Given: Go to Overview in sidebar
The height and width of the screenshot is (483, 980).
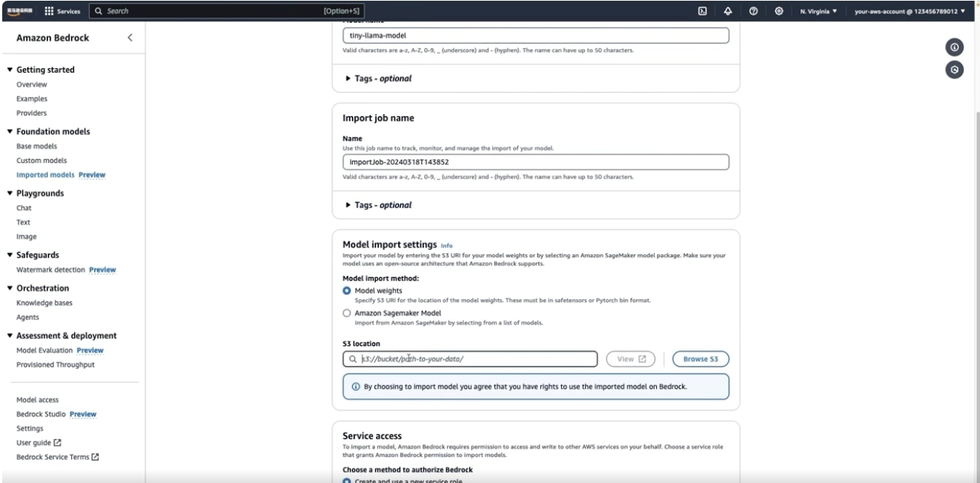Looking at the screenshot, I should tap(32, 84).
